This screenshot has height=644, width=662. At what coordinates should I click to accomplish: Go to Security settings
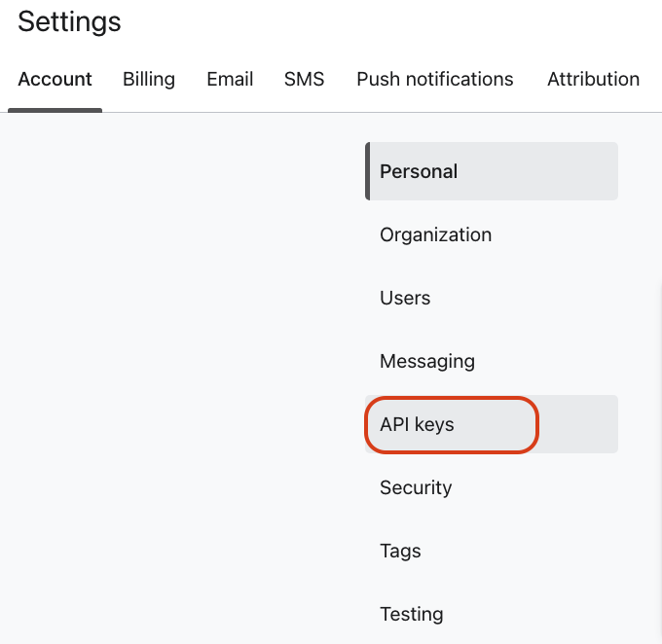pyautogui.click(x=416, y=487)
